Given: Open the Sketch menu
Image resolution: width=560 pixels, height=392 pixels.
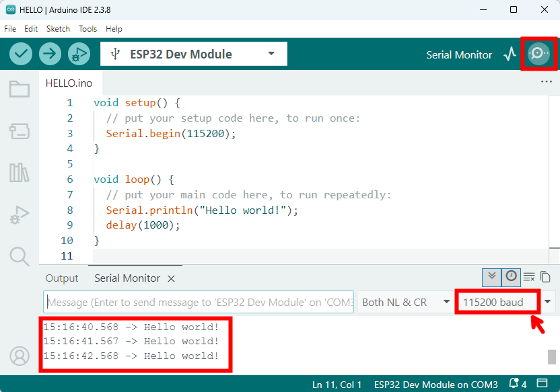Looking at the screenshot, I should point(58,29).
